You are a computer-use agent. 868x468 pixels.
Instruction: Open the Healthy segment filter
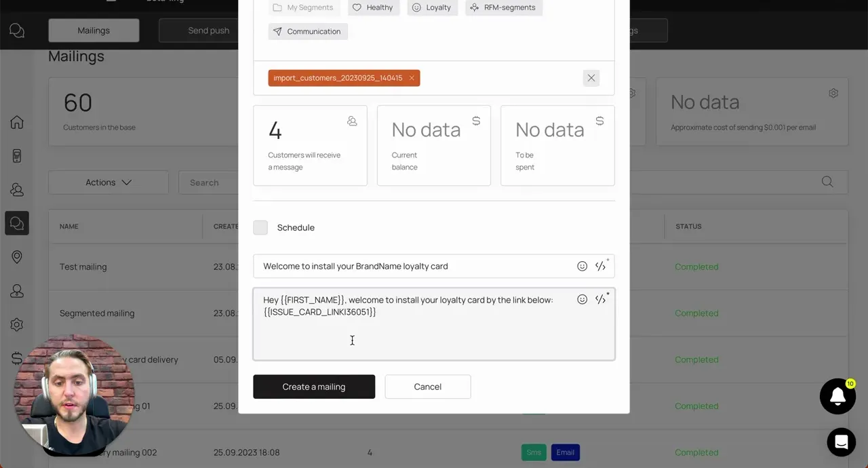[373, 7]
